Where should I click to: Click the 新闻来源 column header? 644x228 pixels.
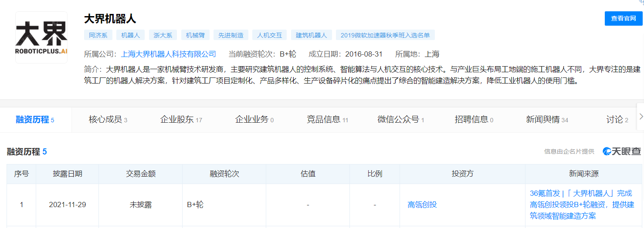coord(584,174)
